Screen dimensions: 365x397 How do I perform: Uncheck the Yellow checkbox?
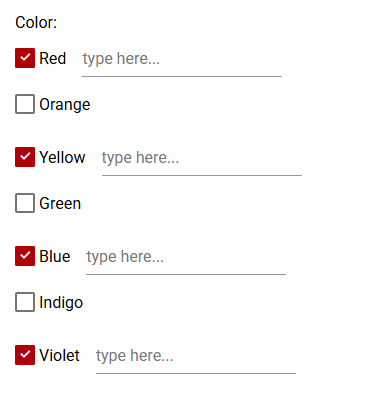click(x=25, y=157)
